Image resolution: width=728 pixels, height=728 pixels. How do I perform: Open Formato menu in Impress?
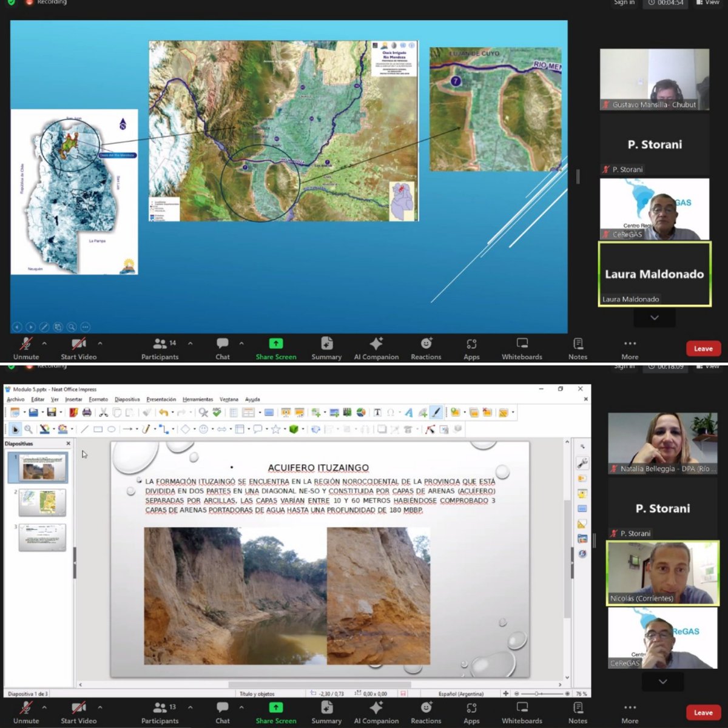98,399
